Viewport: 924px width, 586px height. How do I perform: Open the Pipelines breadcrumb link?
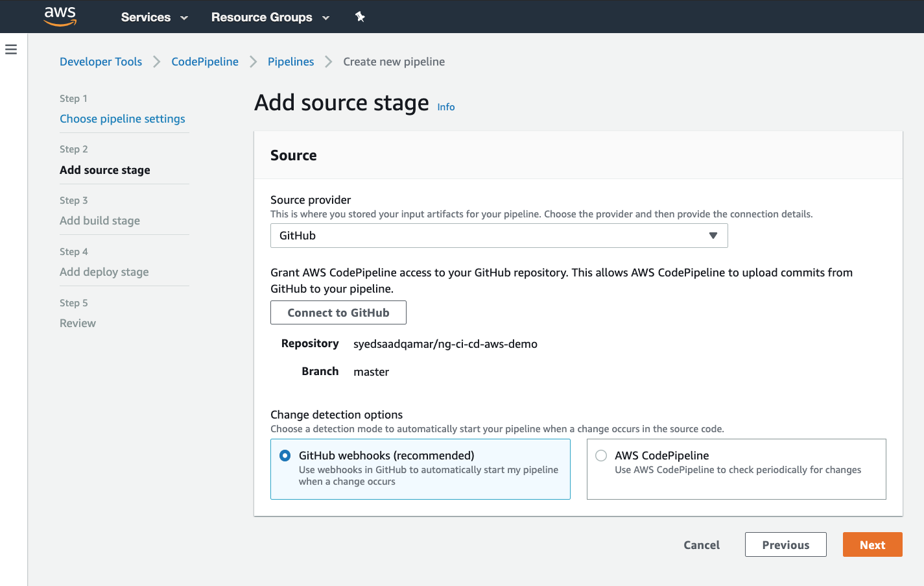click(x=290, y=62)
